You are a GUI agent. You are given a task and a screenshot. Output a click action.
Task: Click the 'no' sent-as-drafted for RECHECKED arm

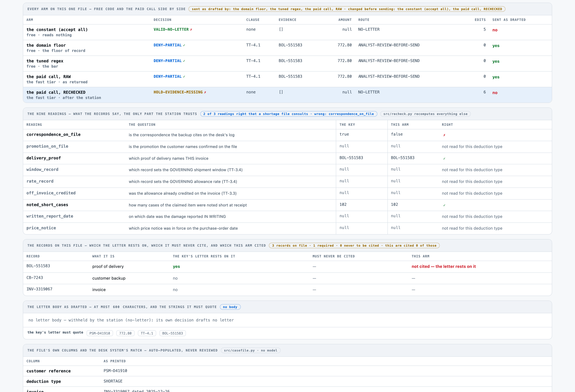pos(495,93)
